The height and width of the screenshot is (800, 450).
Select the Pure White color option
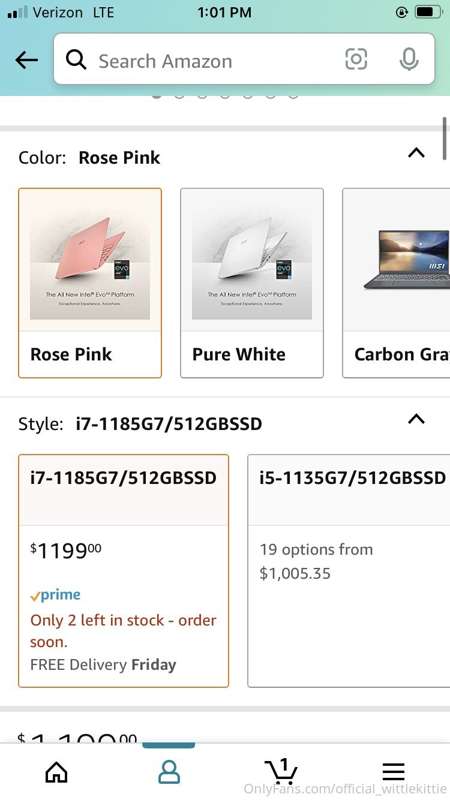click(x=252, y=283)
